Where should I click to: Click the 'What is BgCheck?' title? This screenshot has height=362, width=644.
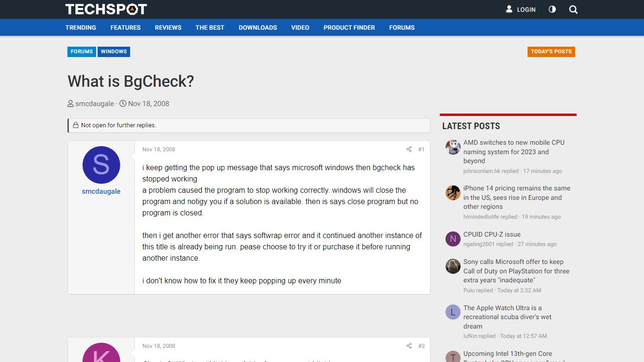pos(131,81)
